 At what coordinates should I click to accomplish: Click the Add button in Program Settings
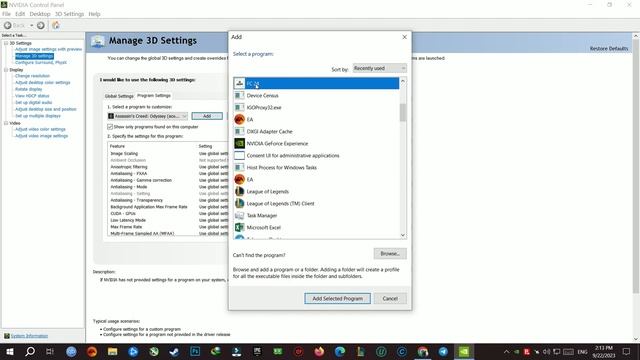[x=207, y=116]
